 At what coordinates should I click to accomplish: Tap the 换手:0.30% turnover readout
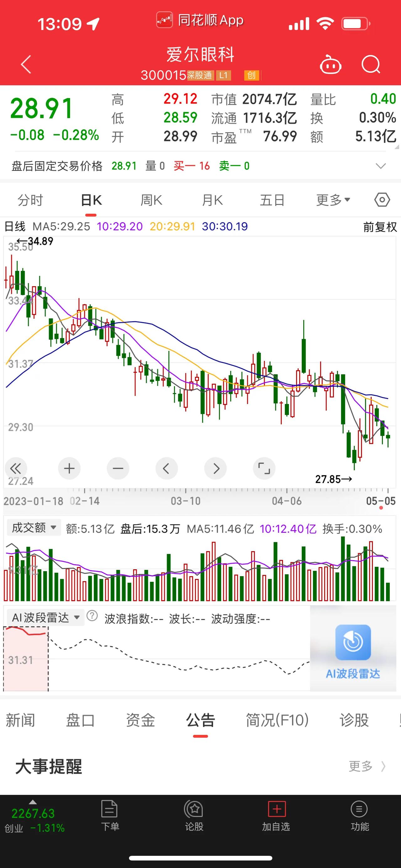[x=352, y=529]
